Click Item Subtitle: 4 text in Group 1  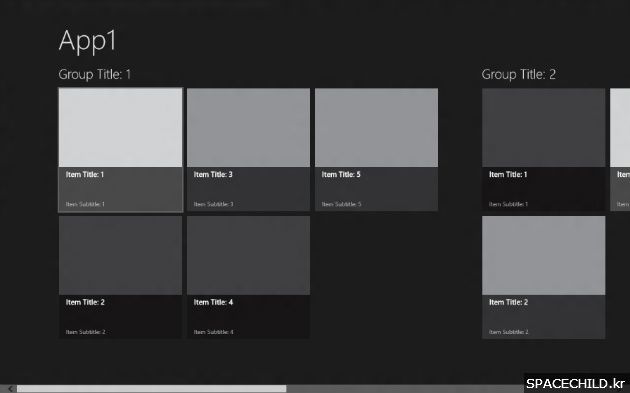(x=213, y=332)
